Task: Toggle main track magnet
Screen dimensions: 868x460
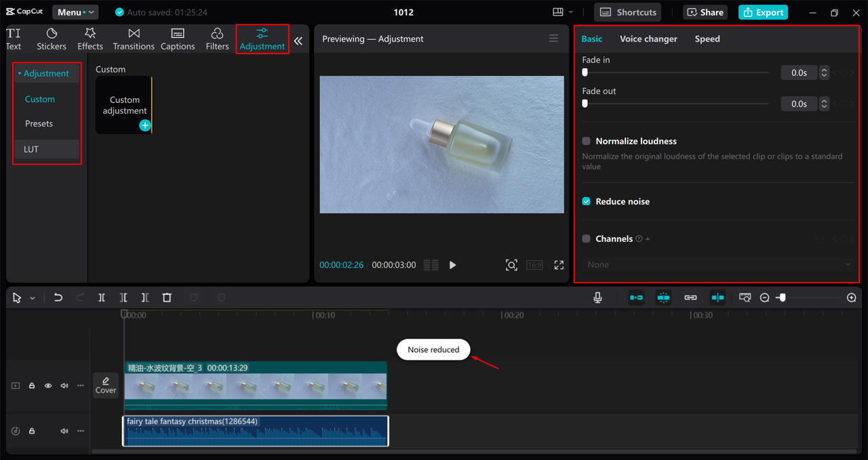Action: [x=636, y=297]
